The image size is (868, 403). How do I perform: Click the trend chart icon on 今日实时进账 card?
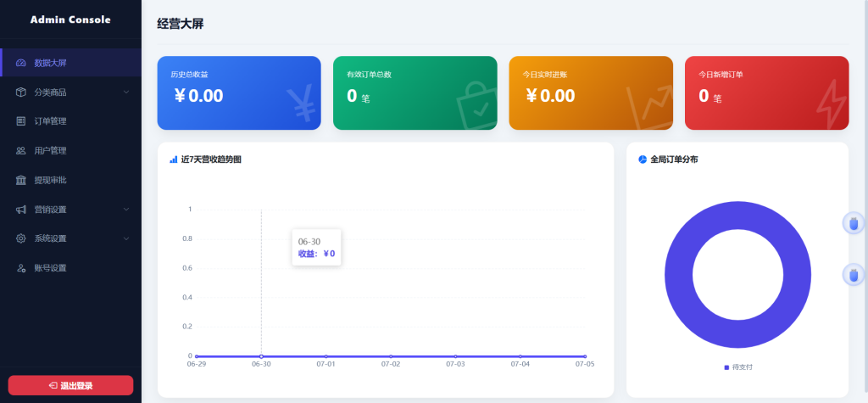pyautogui.click(x=648, y=108)
